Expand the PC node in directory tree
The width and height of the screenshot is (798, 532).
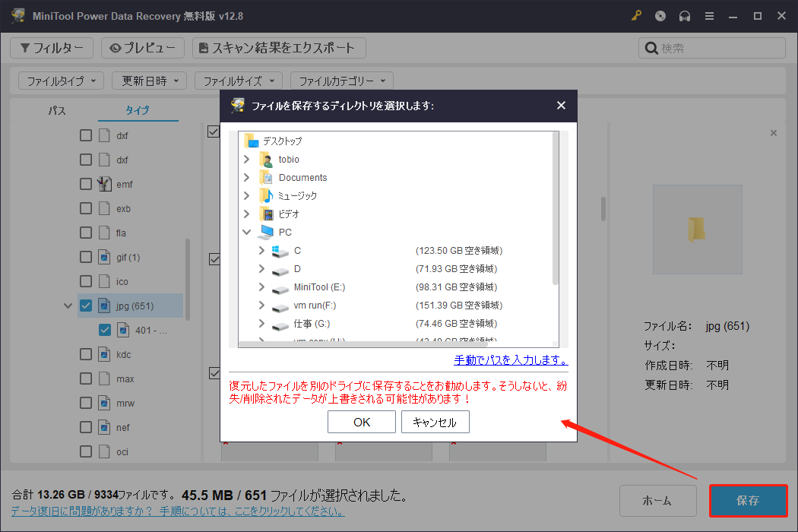tap(245, 232)
